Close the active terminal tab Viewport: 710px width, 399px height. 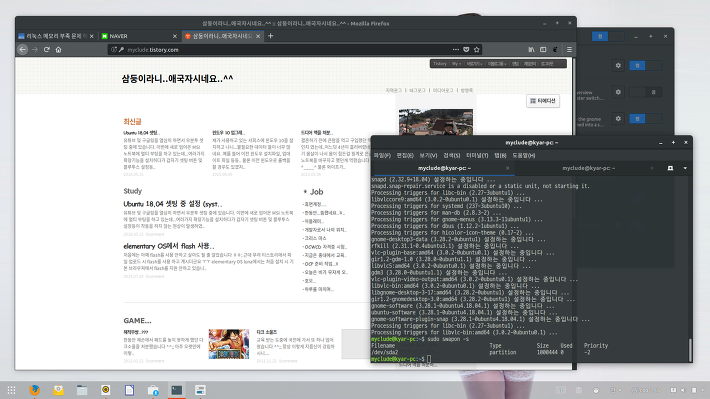point(508,168)
